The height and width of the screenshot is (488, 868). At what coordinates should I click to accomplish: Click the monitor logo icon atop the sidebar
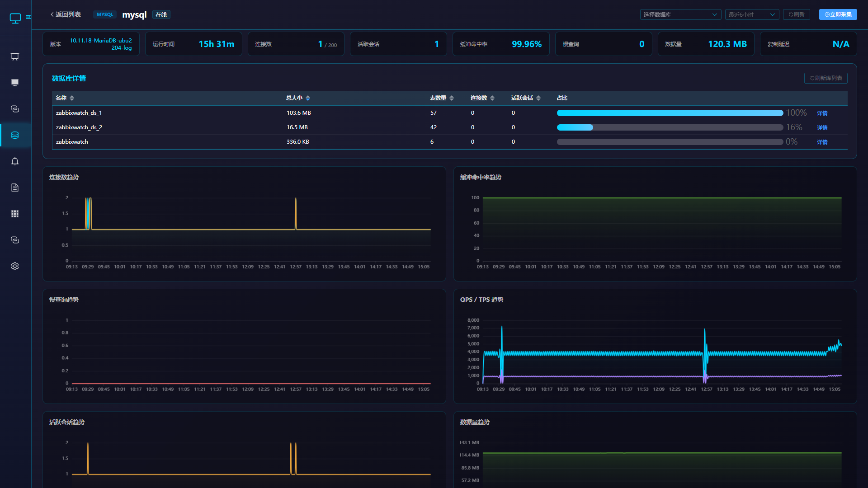[15, 18]
